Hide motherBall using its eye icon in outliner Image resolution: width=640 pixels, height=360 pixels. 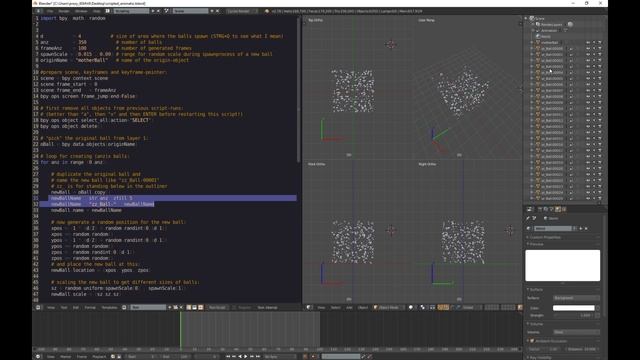588,42
